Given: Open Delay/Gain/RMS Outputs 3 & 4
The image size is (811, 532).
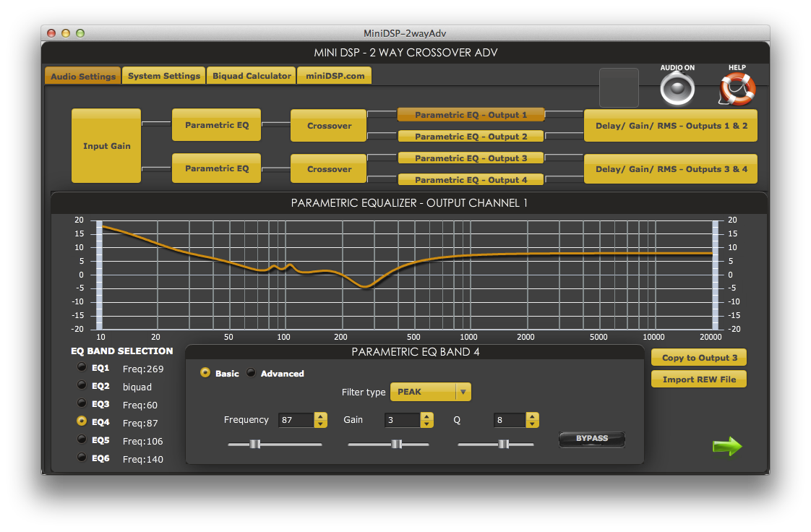Looking at the screenshot, I should point(671,169).
